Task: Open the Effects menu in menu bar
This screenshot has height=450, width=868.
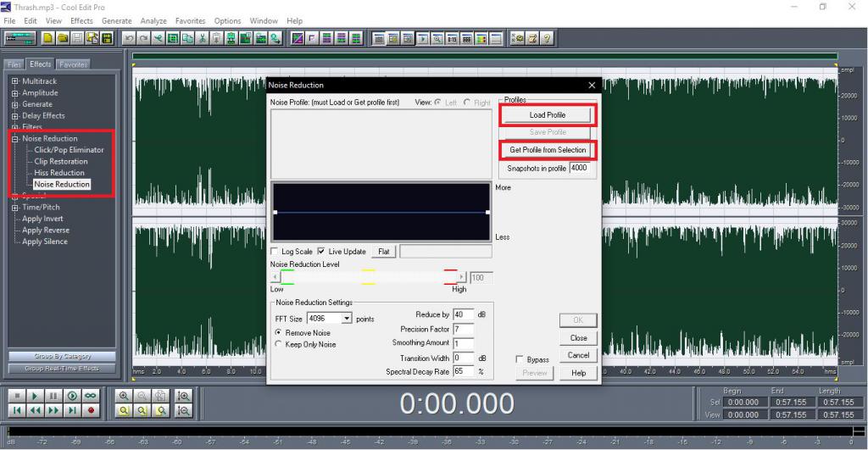Action: pyautogui.click(x=81, y=20)
